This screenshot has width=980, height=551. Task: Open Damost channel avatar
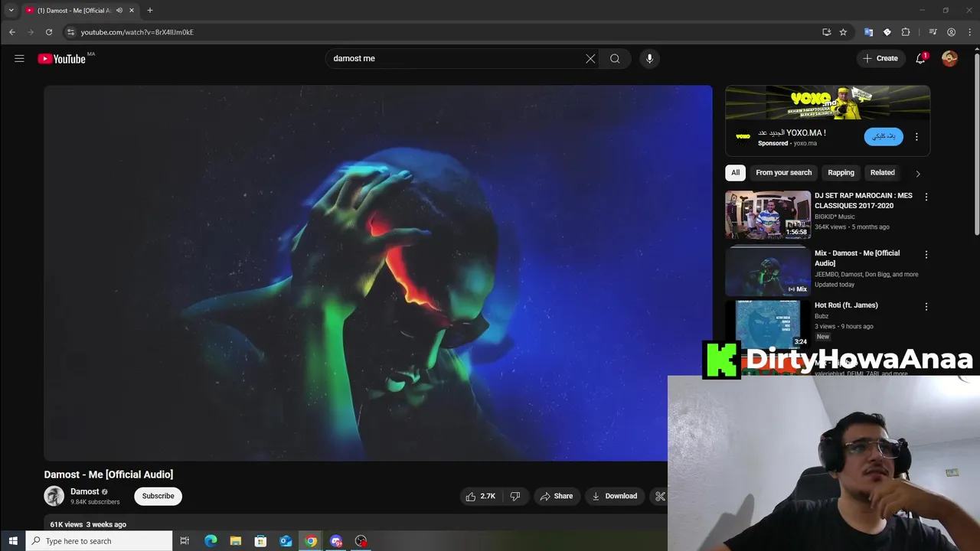coord(54,496)
